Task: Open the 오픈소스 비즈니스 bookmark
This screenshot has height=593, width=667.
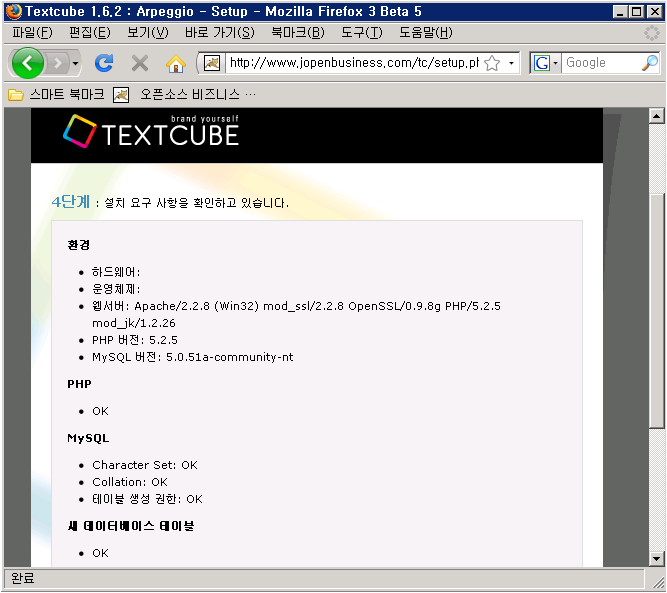Action: (x=184, y=94)
